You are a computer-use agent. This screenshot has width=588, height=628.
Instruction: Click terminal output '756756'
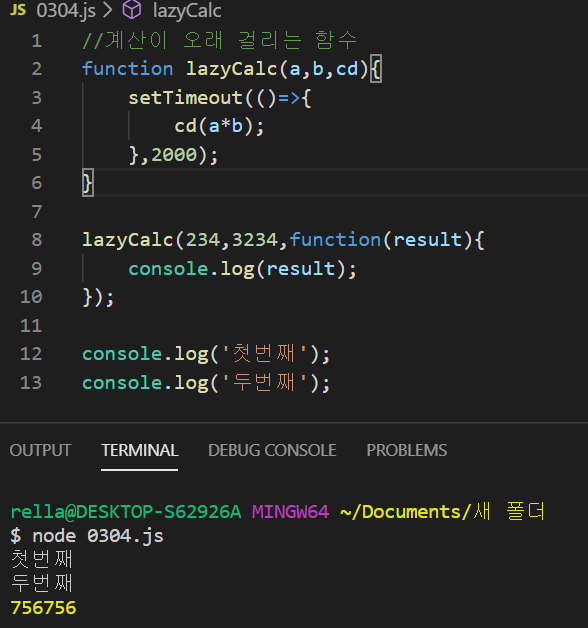(43, 608)
